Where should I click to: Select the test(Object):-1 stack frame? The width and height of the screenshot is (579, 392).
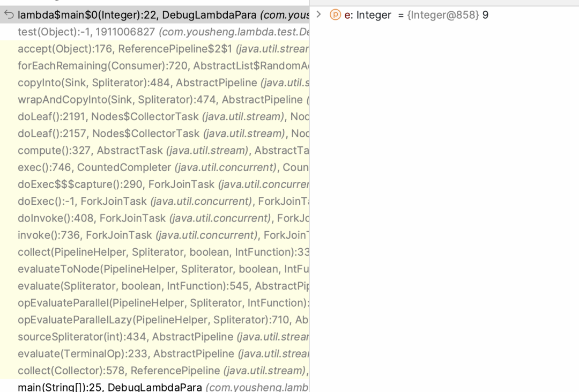[x=154, y=32]
